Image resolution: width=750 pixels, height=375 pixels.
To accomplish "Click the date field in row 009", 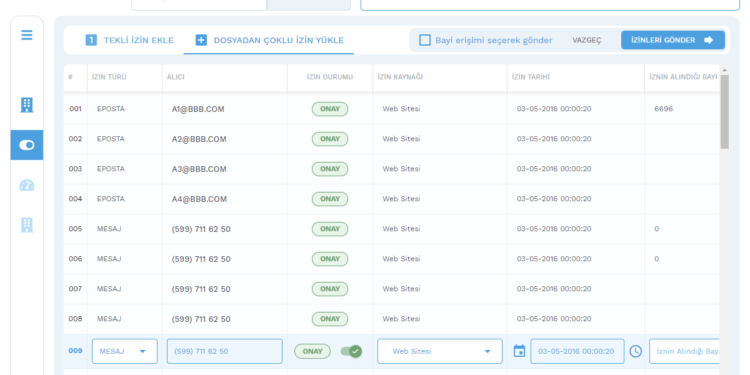I will pos(577,351).
